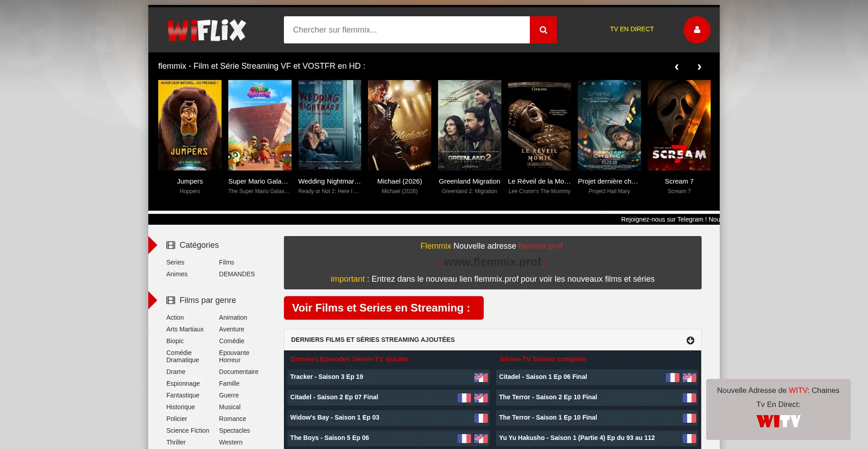868x449 pixels.
Task: Select the Comédie genre
Action: [231, 341]
